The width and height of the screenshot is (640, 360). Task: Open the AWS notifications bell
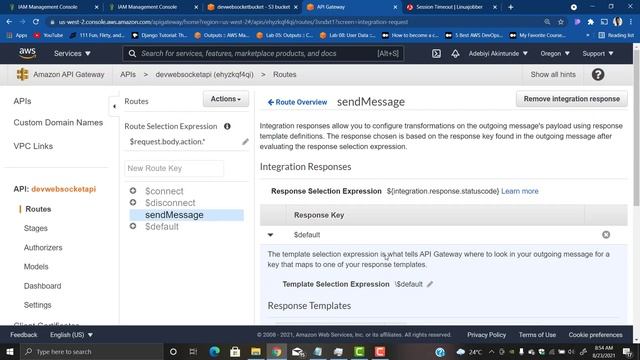(x=455, y=53)
